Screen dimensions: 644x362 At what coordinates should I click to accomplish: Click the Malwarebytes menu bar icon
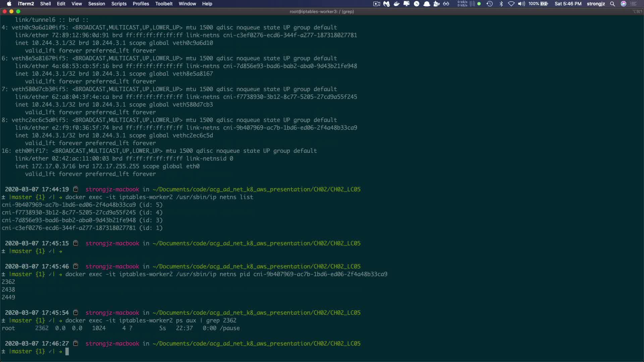pos(386,4)
